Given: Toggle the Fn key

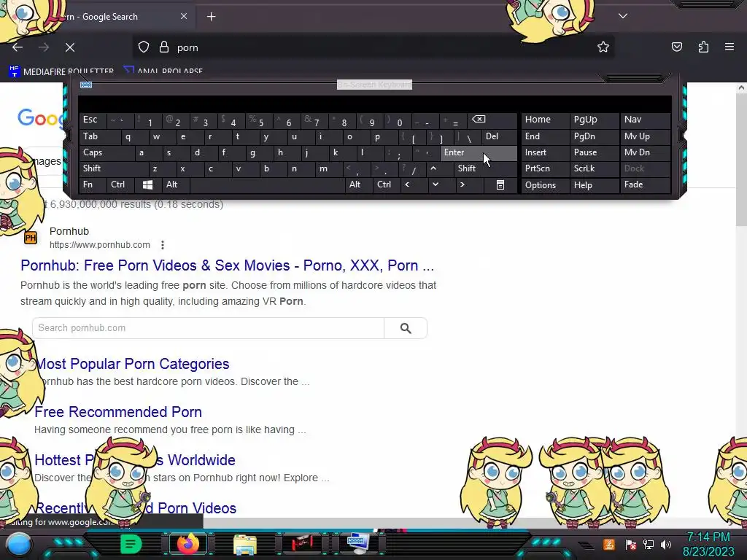Looking at the screenshot, I should tap(93, 184).
